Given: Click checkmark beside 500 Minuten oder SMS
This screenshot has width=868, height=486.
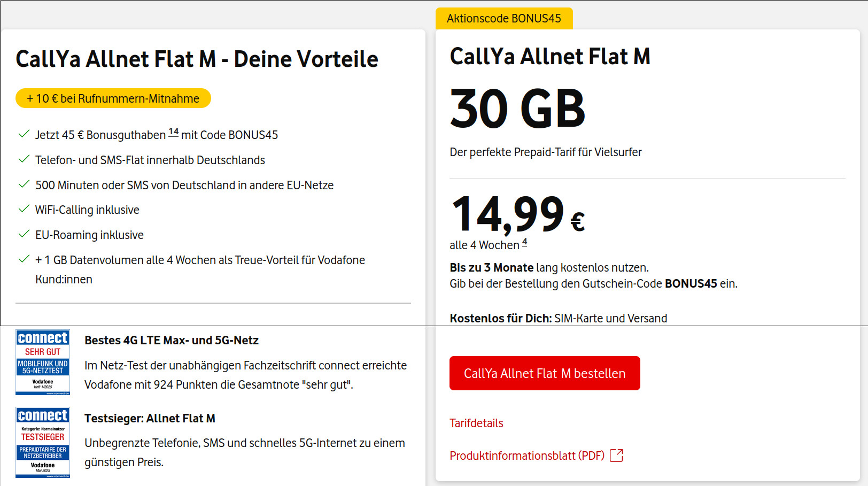Looking at the screenshot, I should (x=24, y=184).
